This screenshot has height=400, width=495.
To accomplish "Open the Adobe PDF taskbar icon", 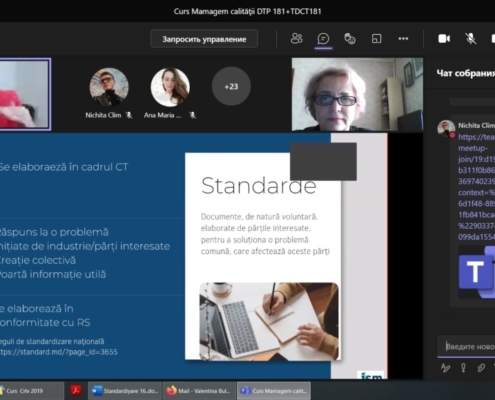I will (x=76, y=391).
